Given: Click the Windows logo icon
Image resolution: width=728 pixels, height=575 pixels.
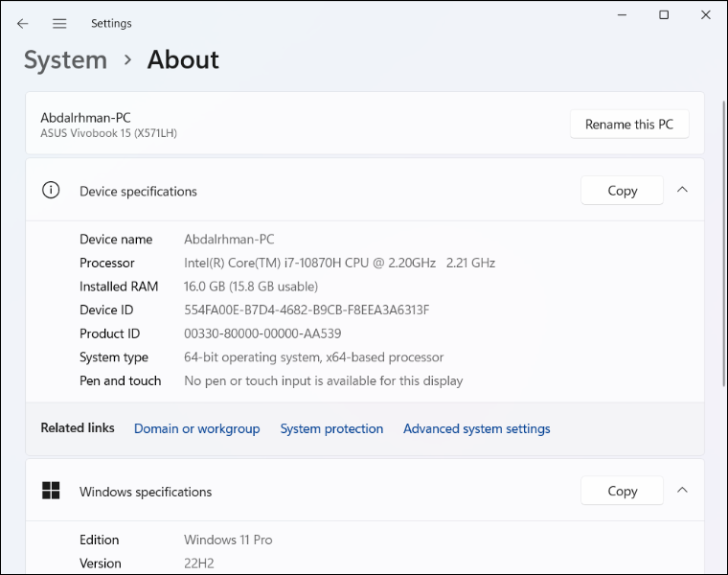Looking at the screenshot, I should (x=51, y=491).
